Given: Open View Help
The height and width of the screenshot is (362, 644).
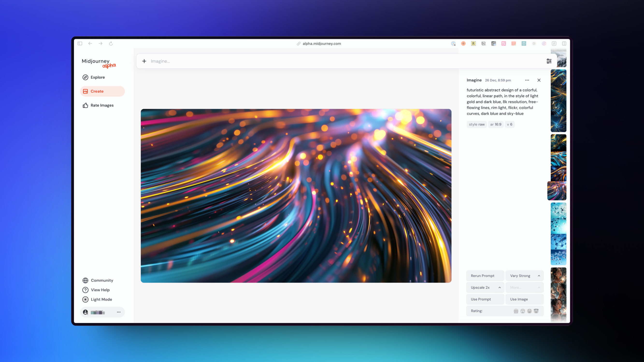Looking at the screenshot, I should [96, 290].
